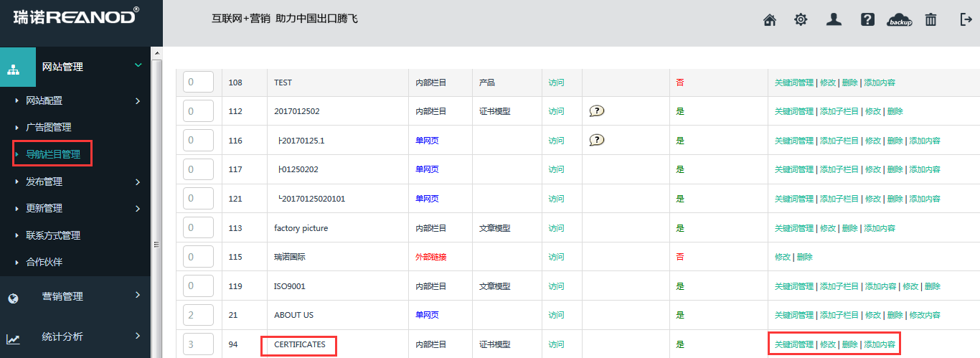Screen dimensions: 980x358
Task: Click help bubble icon in row 112
Action: coord(597,111)
